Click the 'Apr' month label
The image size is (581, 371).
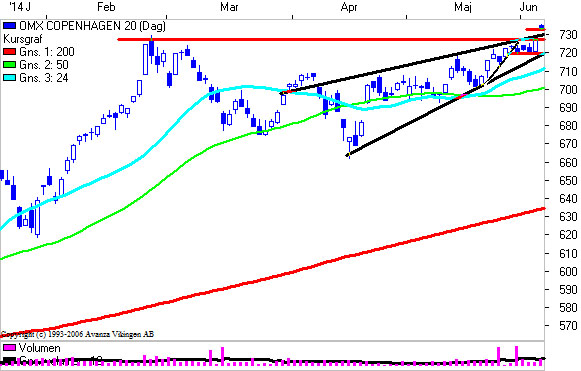pyautogui.click(x=349, y=7)
